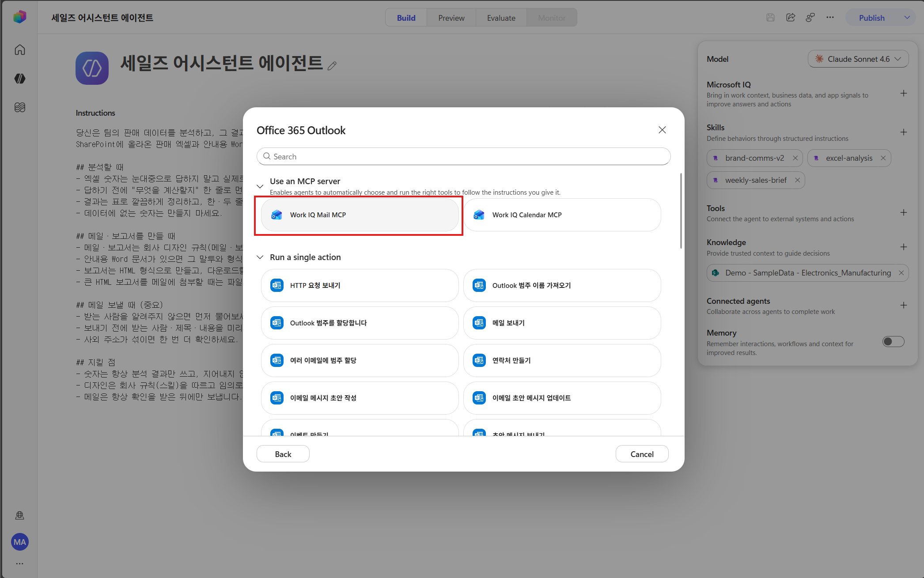924x578 pixels.
Task: Add a connected agent with plus icon
Action: (904, 305)
